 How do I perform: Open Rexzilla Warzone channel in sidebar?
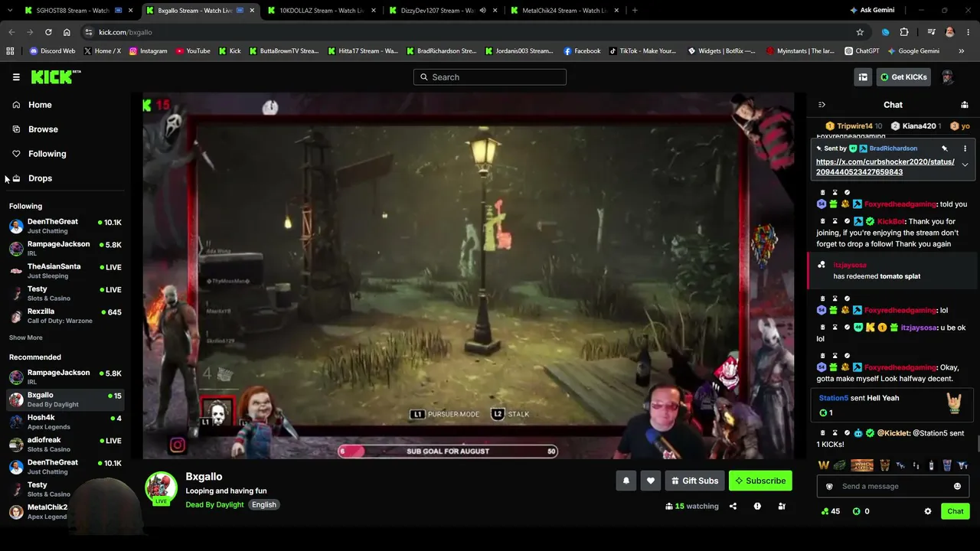pos(65,315)
